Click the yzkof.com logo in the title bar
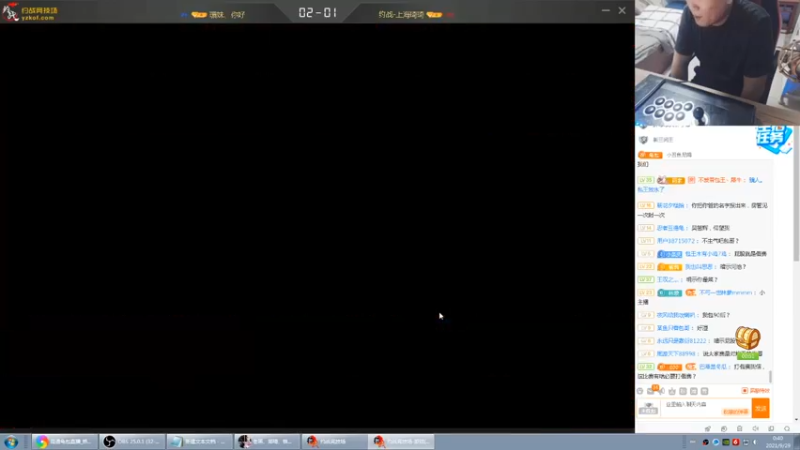 (x=30, y=13)
